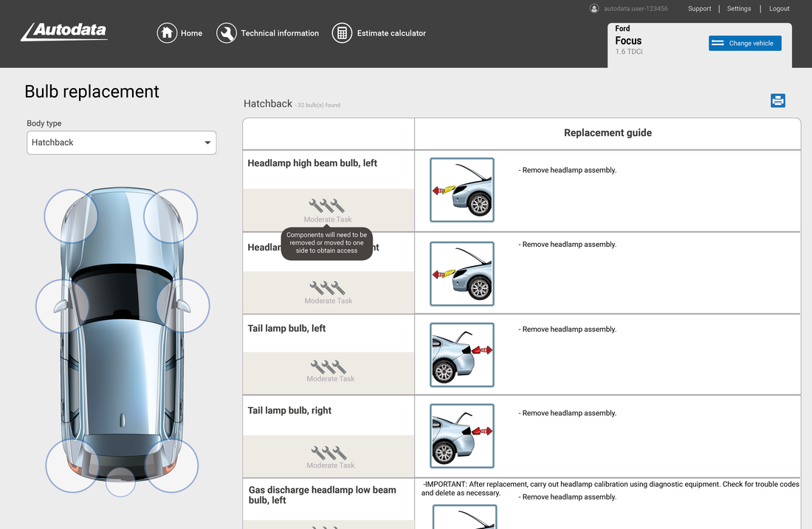Open Technical information wrench icon

pos(227,33)
